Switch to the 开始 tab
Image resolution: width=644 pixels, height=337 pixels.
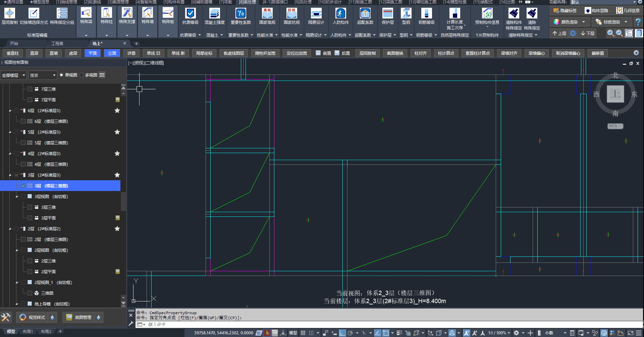[x=14, y=43]
